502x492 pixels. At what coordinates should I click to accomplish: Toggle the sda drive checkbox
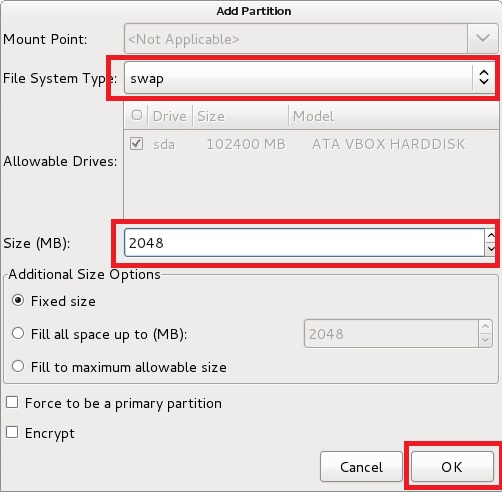click(x=137, y=144)
